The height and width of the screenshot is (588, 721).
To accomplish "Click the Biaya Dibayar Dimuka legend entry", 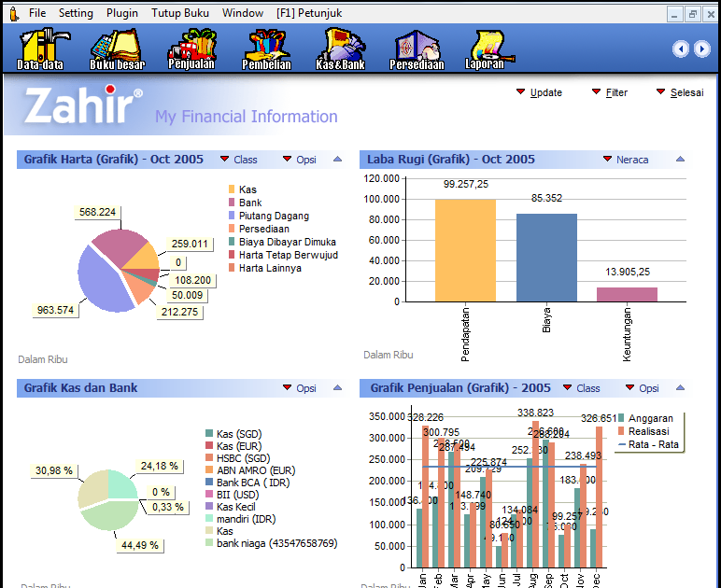I will [282, 242].
